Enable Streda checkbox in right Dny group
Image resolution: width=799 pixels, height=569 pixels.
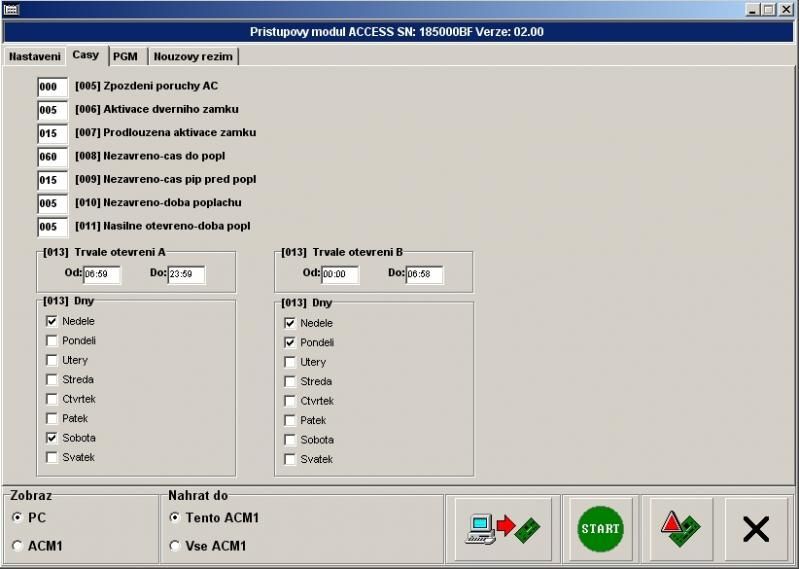(x=291, y=381)
